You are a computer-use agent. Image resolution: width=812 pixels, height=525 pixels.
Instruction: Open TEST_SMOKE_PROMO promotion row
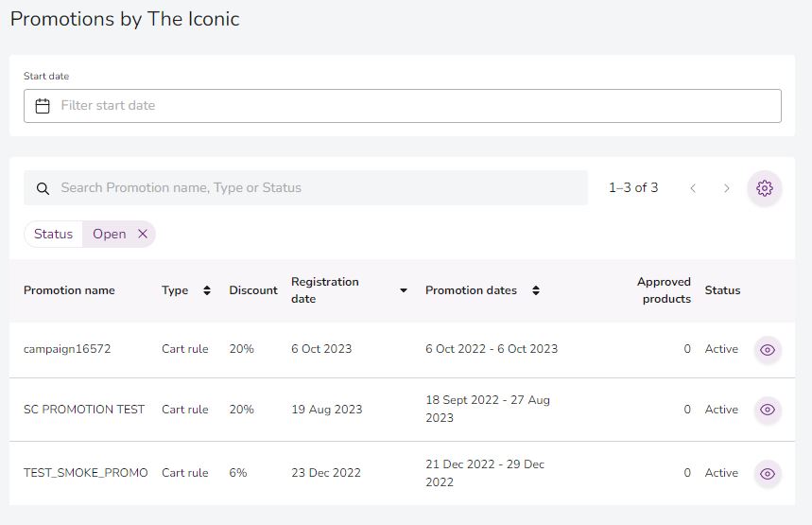85,473
